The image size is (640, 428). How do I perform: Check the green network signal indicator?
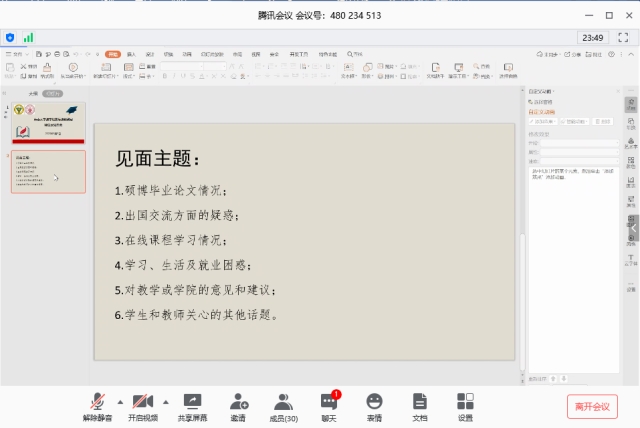[28, 37]
